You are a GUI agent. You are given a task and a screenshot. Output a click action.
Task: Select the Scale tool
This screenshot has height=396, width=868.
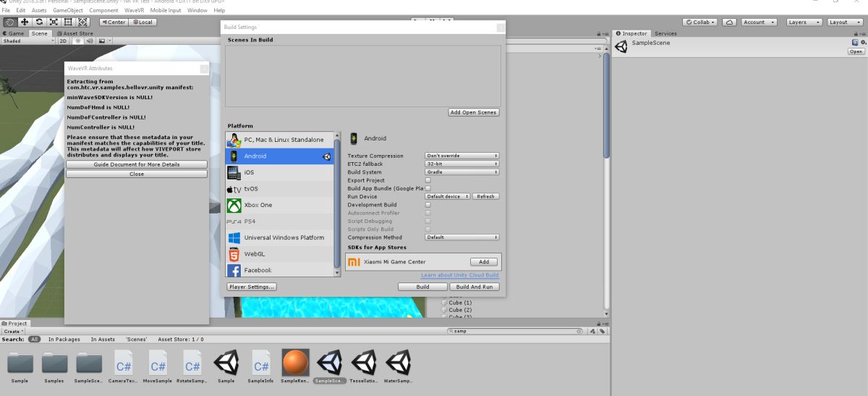click(54, 22)
